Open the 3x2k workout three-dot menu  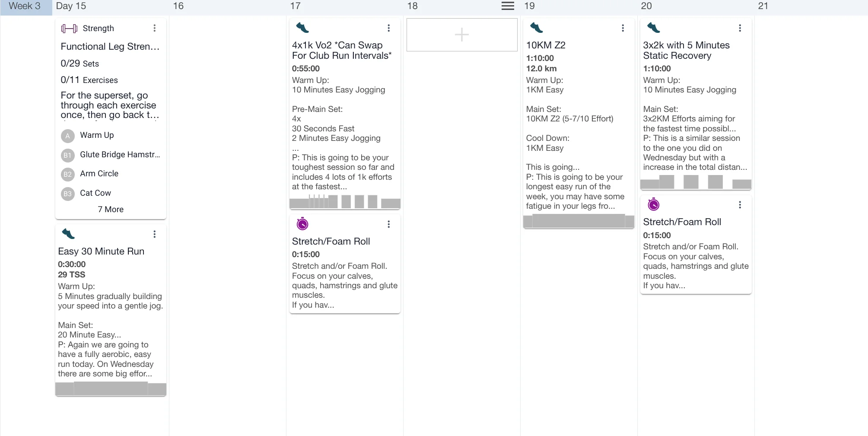click(x=740, y=28)
